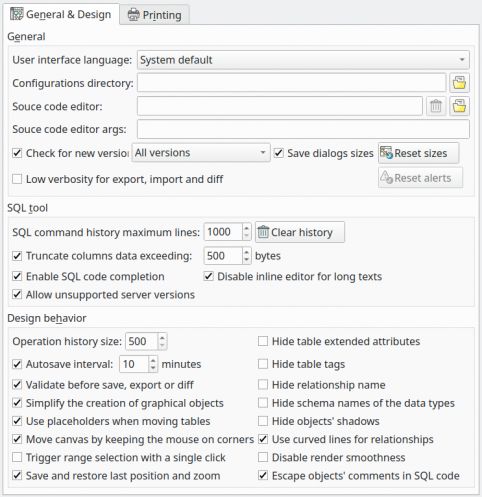Browse for configurations directory folder icon
This screenshot has height=497, width=482.
point(459,83)
